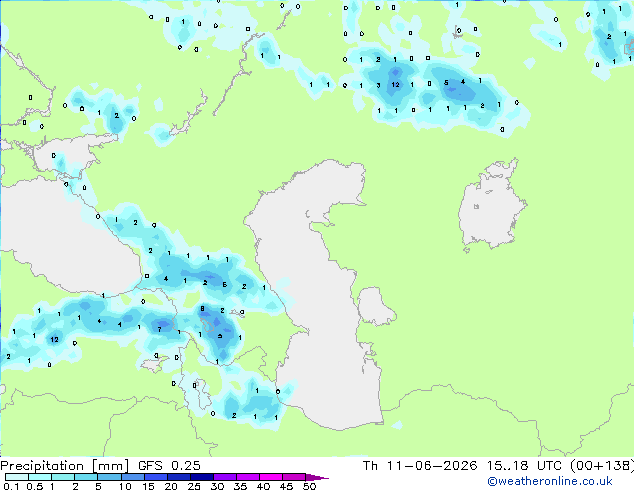The image size is (634, 490).
Task: Pick the 15–20 mm legend swatch
Action: [156, 477]
